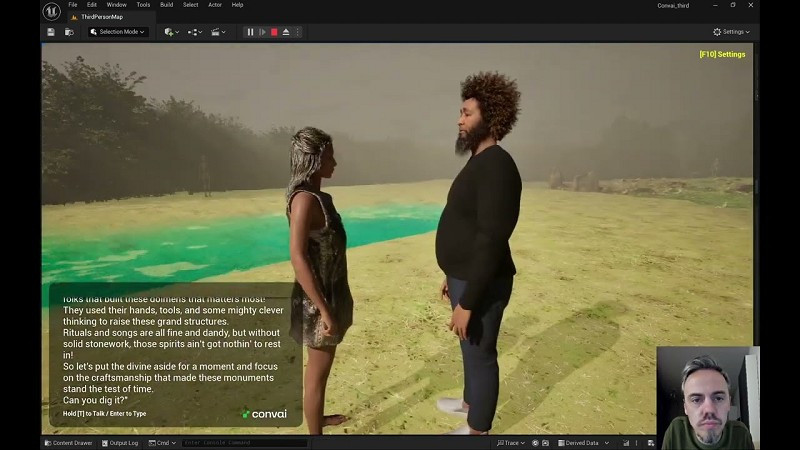This screenshot has height=450, width=800.
Task: Save the current level
Action: tap(51, 32)
